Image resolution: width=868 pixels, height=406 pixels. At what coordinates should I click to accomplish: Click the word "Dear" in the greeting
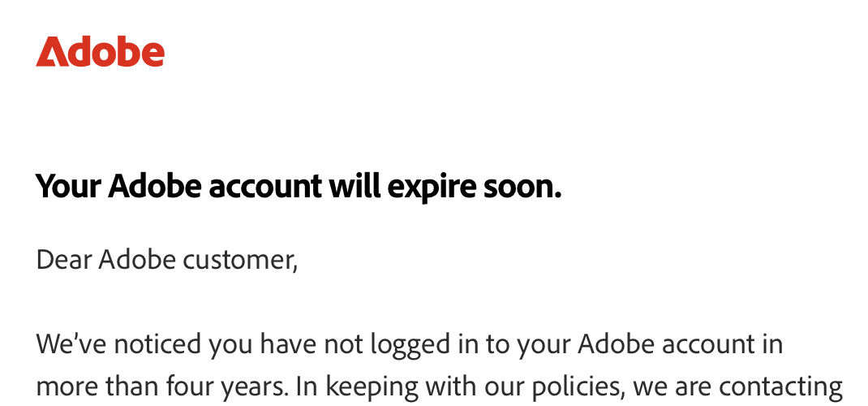pyautogui.click(x=63, y=260)
